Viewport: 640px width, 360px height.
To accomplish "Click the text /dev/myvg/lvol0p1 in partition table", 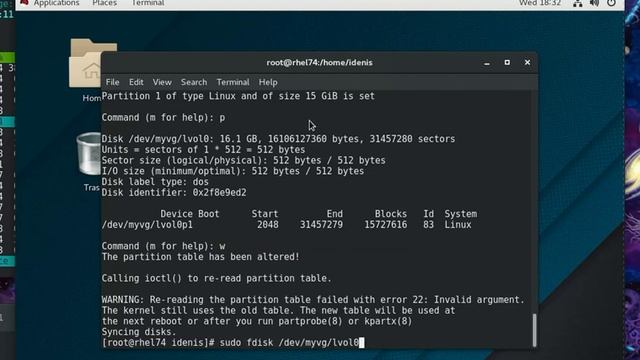I will (147, 224).
